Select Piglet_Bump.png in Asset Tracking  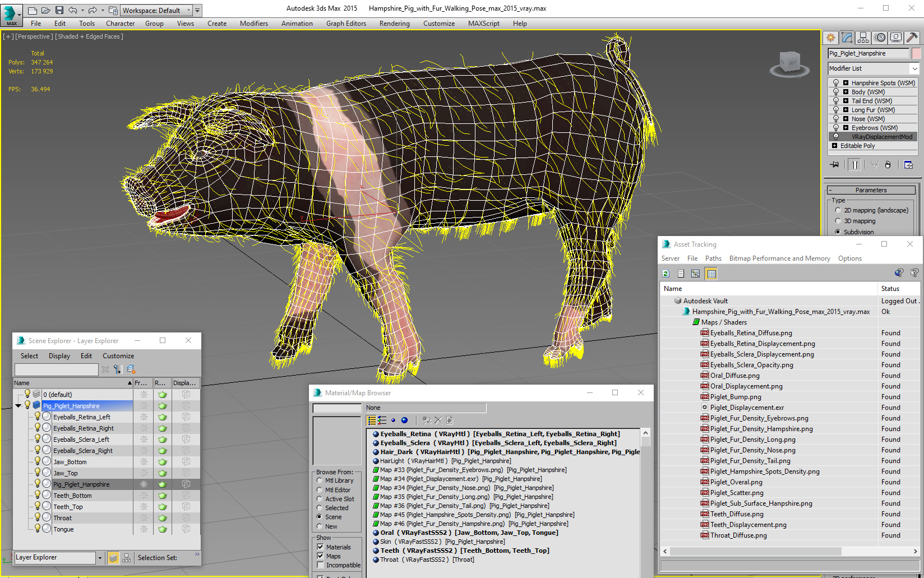tap(736, 397)
